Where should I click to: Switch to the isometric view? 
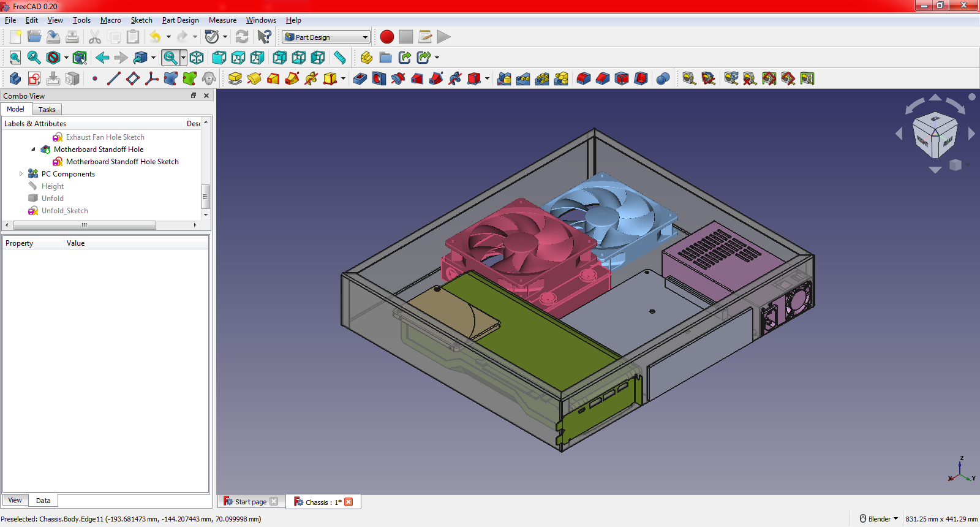point(197,58)
